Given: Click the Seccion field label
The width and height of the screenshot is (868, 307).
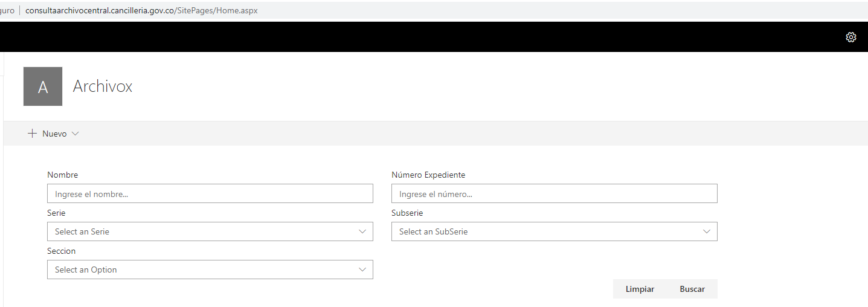Looking at the screenshot, I should click(x=62, y=251).
